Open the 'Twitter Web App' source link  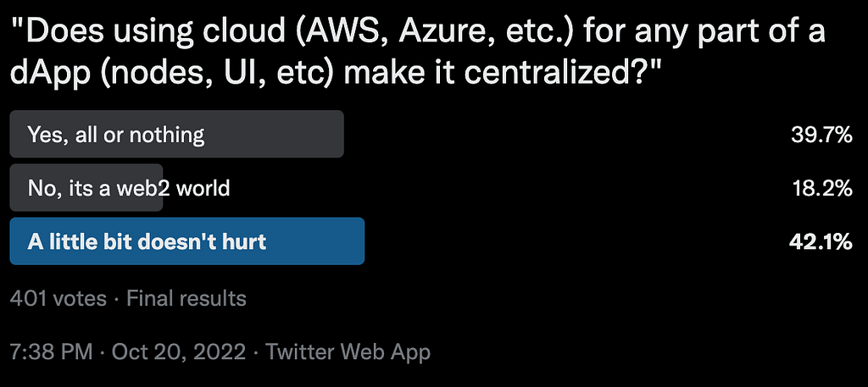pos(348,351)
